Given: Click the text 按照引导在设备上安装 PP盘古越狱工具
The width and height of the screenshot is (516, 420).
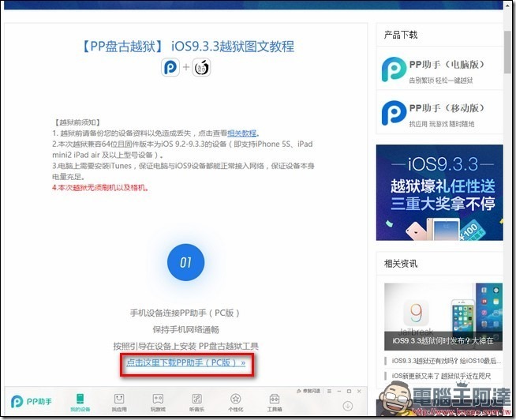Looking at the screenshot, I should (186, 346).
